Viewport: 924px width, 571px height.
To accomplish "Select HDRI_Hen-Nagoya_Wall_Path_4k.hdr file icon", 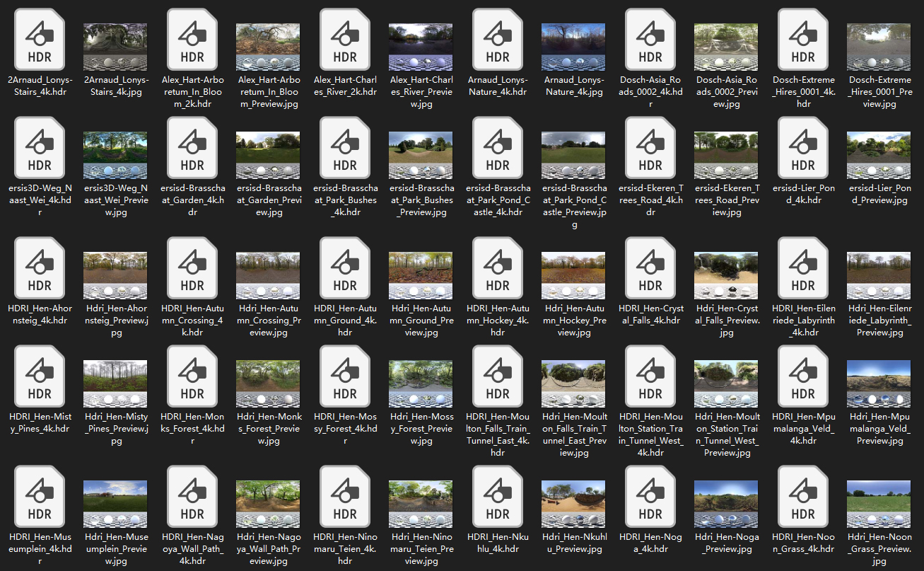I will coord(192,497).
